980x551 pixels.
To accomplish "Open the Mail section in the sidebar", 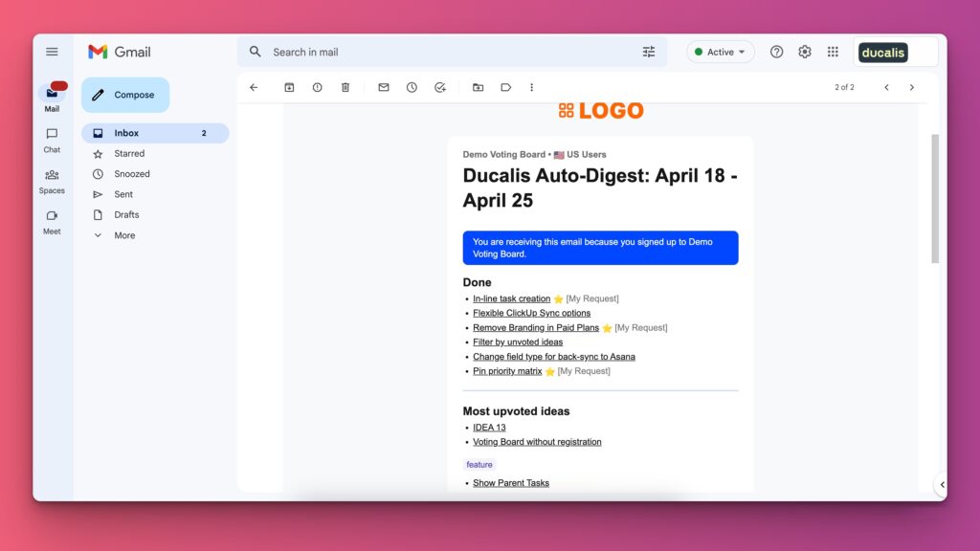I will 52,97.
